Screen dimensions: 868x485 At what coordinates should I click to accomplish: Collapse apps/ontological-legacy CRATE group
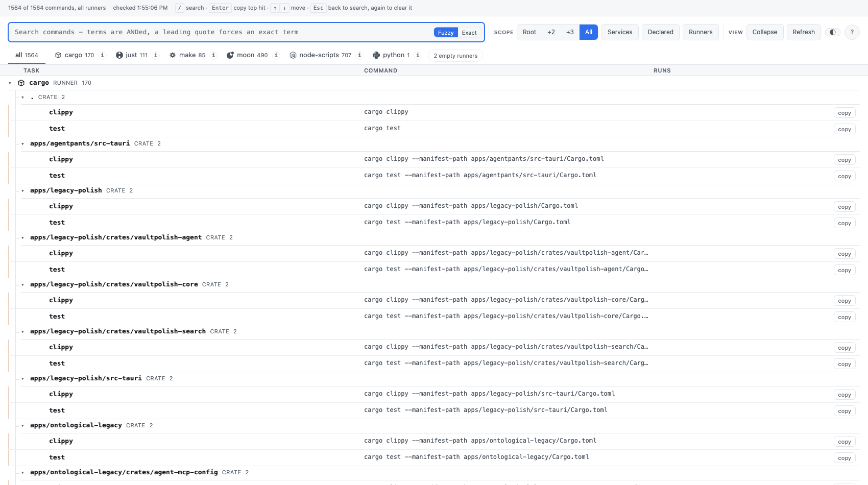(x=22, y=426)
